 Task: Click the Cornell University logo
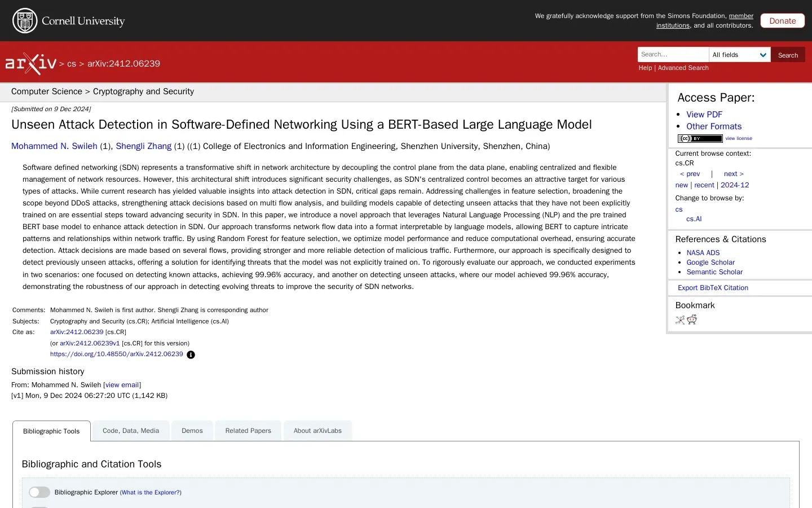click(69, 21)
